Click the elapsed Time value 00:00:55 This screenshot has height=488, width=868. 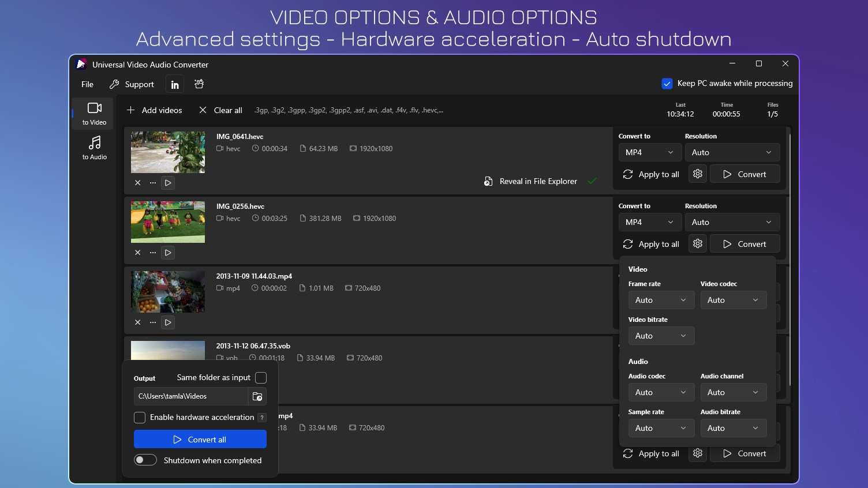(x=727, y=114)
